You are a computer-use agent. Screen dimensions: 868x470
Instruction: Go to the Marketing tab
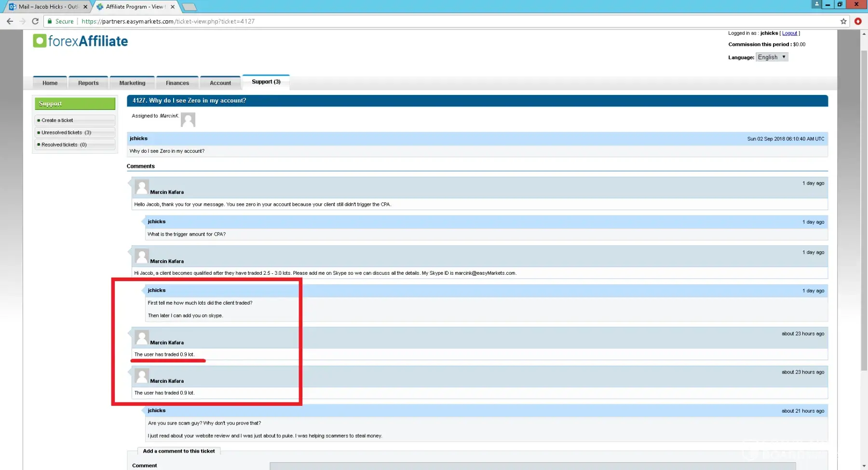pos(132,83)
